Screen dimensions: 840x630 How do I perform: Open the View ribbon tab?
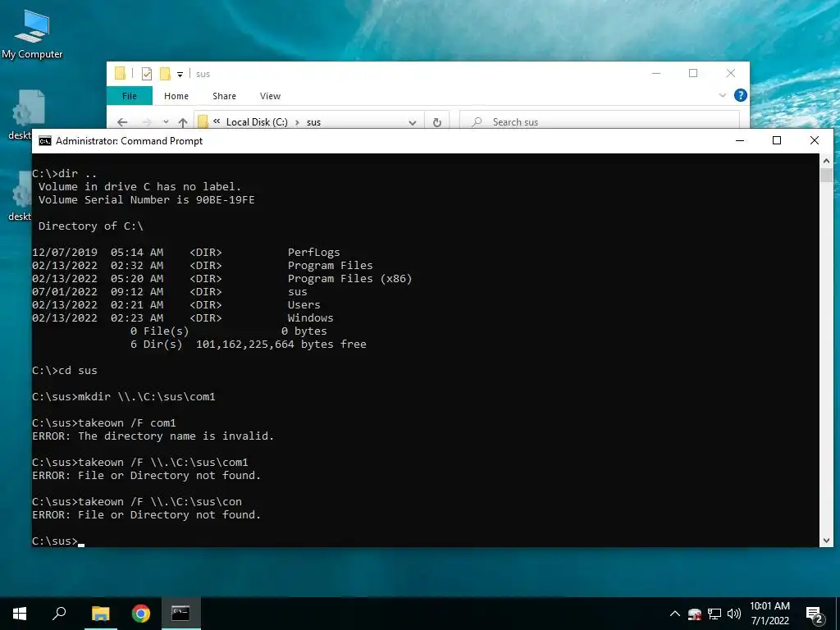270,96
